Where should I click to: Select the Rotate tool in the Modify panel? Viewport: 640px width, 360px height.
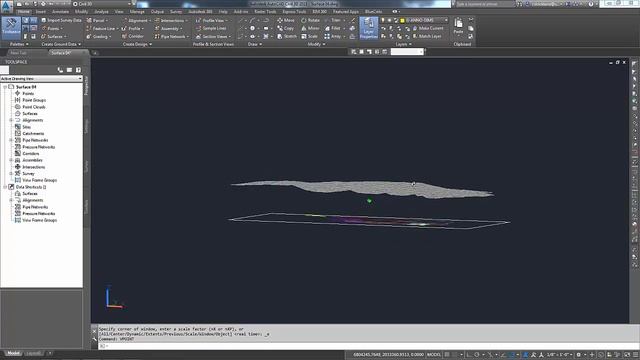click(311, 20)
